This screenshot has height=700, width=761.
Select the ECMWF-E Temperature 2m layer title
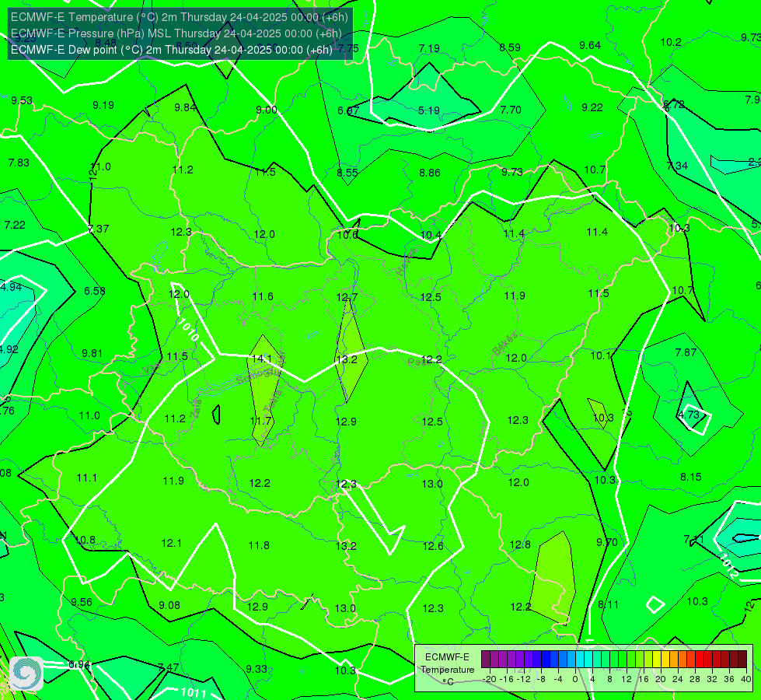pos(179,17)
